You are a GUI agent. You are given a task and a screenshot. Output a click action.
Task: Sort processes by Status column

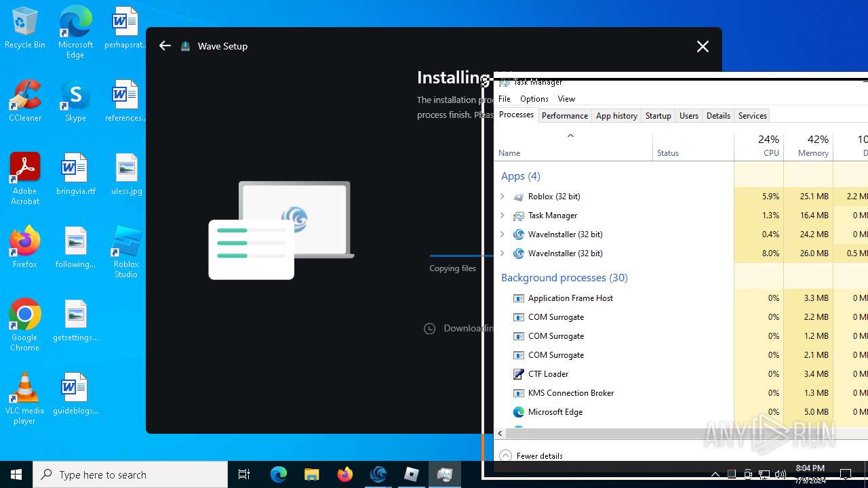(693, 146)
